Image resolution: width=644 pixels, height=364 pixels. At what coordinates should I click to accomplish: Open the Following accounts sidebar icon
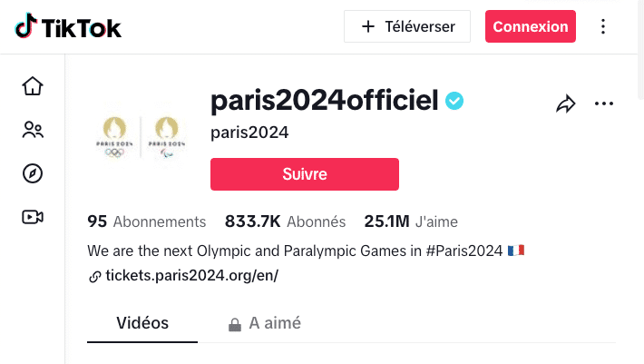coord(33,130)
